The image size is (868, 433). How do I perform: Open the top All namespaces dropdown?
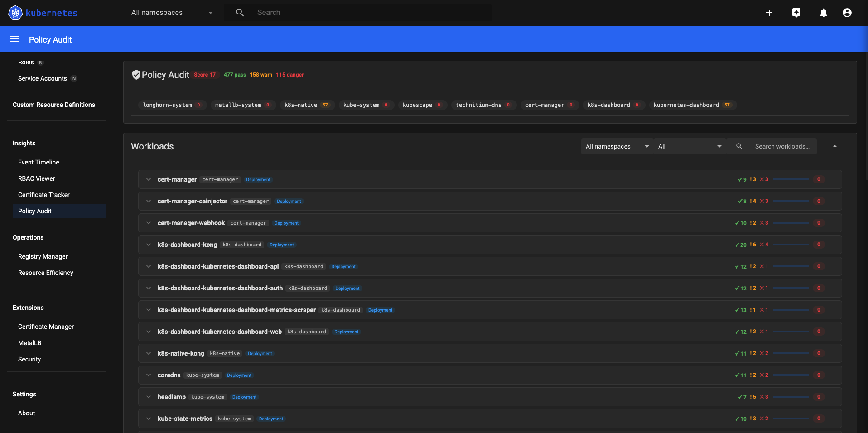coord(172,13)
